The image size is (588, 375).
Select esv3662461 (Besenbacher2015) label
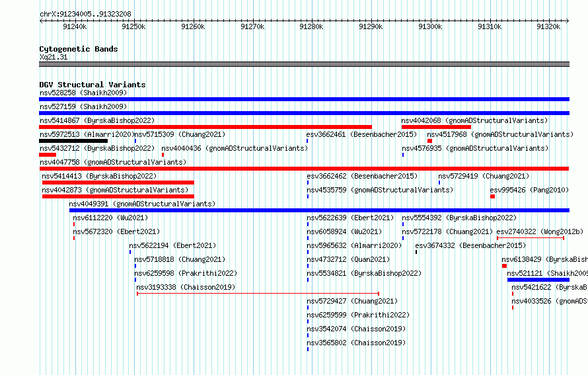click(361, 134)
